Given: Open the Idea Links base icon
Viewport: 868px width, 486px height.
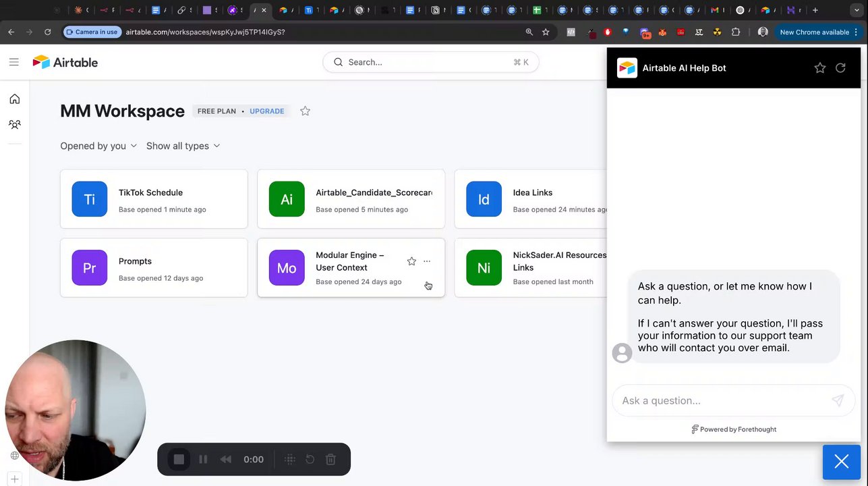Looking at the screenshot, I should [484, 199].
